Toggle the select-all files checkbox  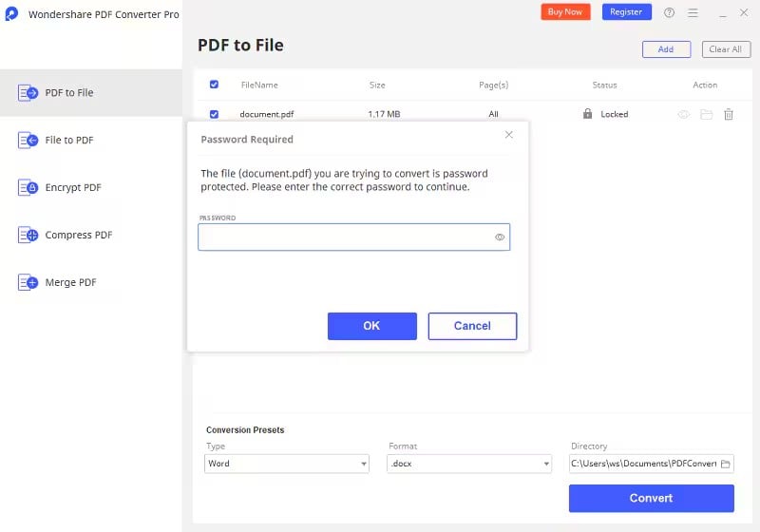[x=214, y=85]
